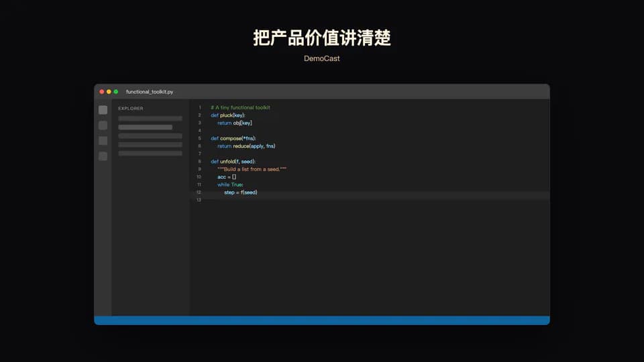Close the editor window with the red button
The image size is (644, 362).
click(102, 92)
